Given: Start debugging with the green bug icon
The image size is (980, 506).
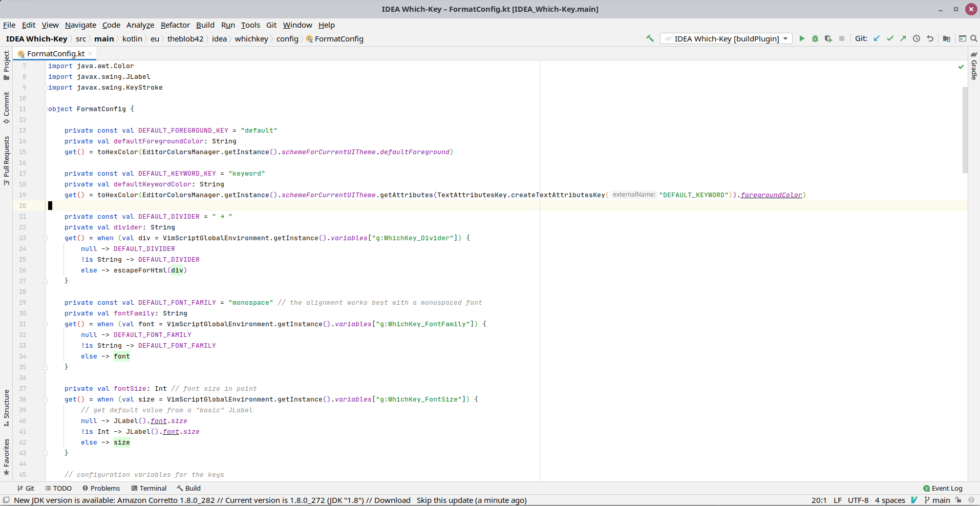Looking at the screenshot, I should pos(815,38).
